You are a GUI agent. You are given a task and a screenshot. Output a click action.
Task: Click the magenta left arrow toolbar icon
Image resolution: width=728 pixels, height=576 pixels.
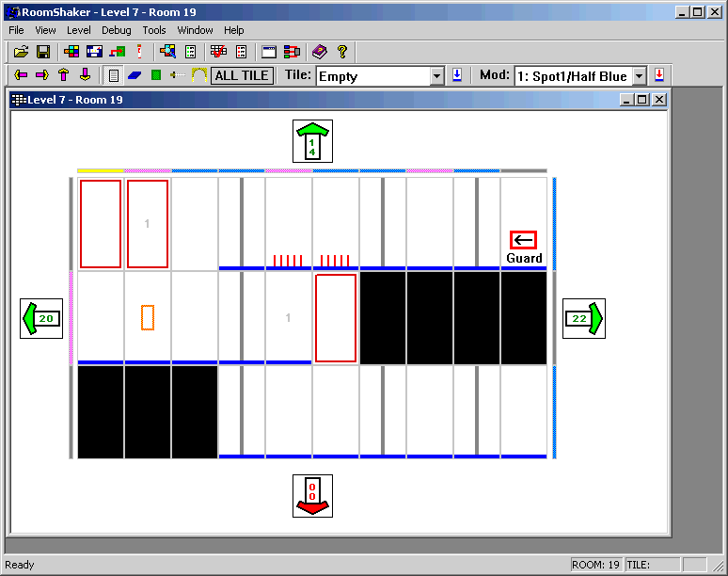click(x=21, y=75)
